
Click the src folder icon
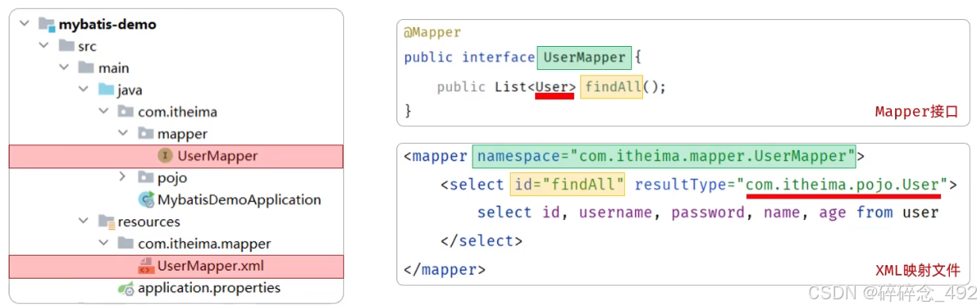point(67,47)
